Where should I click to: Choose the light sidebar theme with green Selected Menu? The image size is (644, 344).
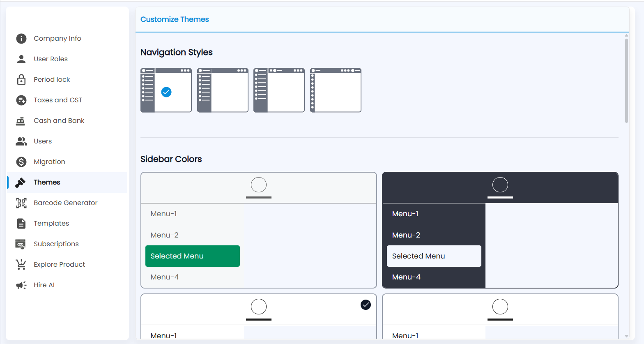click(x=259, y=230)
